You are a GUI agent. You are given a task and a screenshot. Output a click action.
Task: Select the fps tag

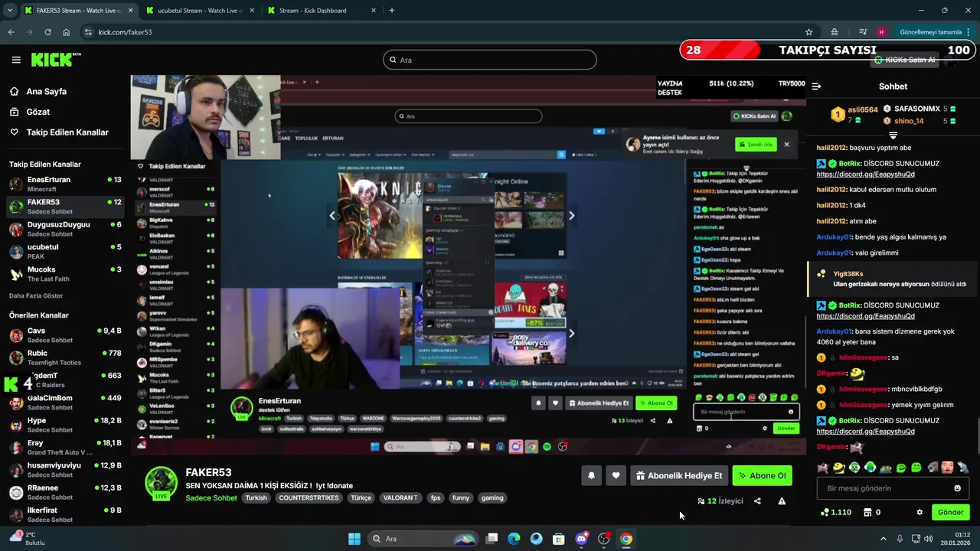click(436, 497)
